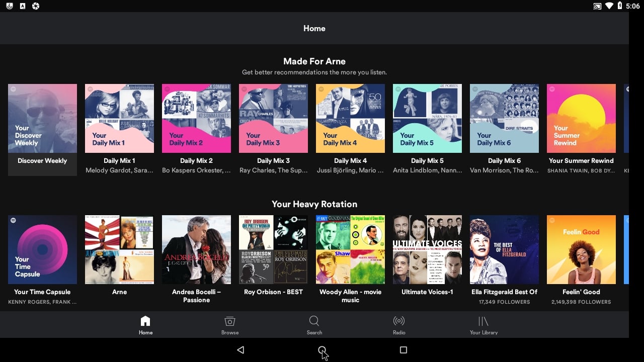Open Your Time Capsule cover
The image size is (644, 362).
(x=42, y=250)
